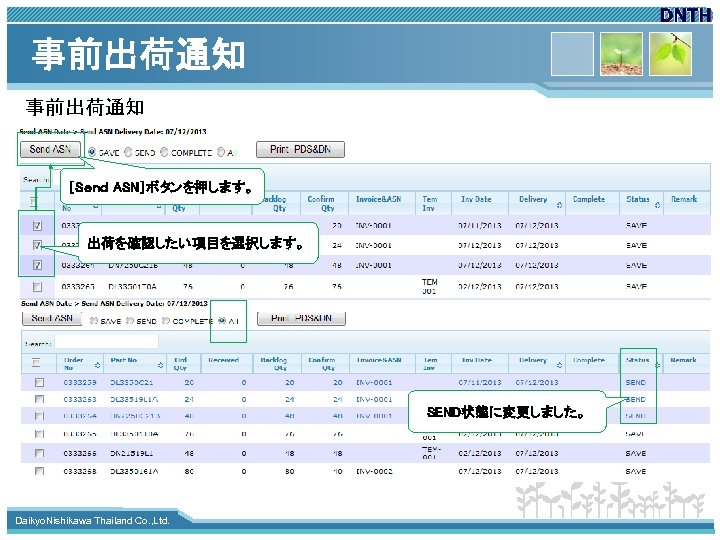
Task: Click SAVE status of order 0333268
Action: (x=636, y=471)
